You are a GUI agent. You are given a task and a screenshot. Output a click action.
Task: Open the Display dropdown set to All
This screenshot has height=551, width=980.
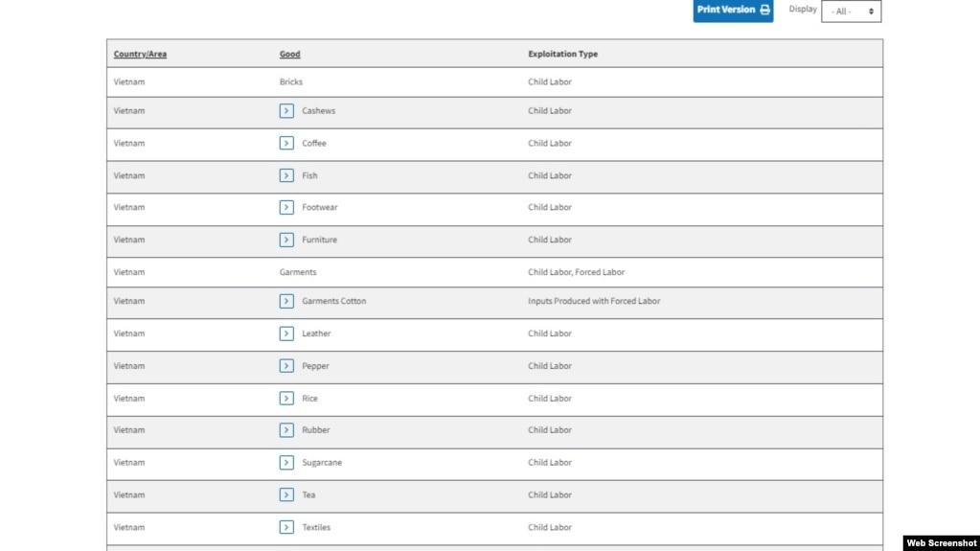click(x=851, y=11)
